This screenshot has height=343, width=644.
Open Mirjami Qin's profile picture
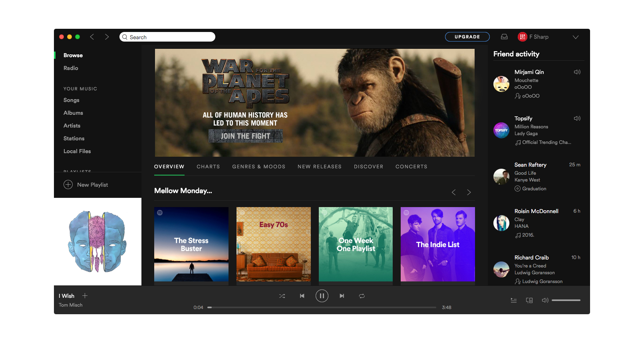point(501,84)
